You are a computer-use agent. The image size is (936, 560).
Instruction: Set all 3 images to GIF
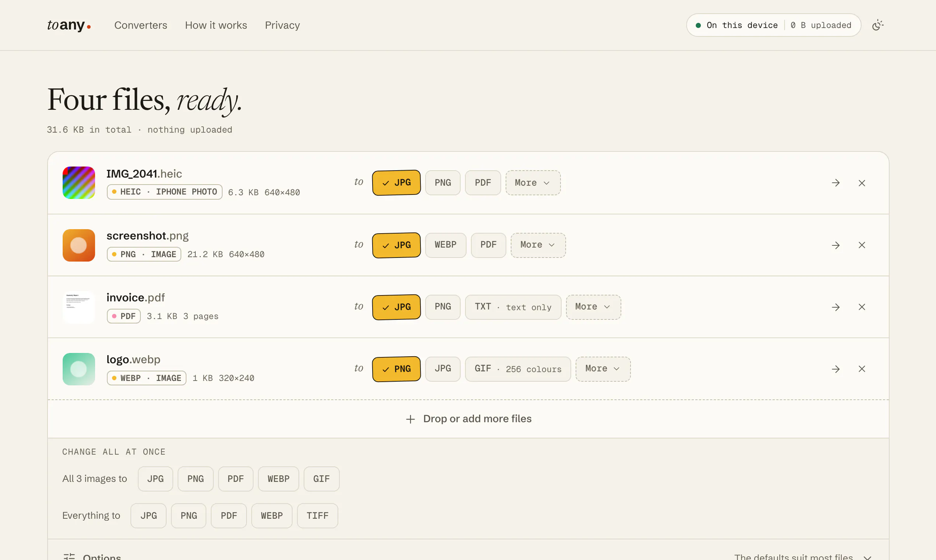(x=322, y=479)
